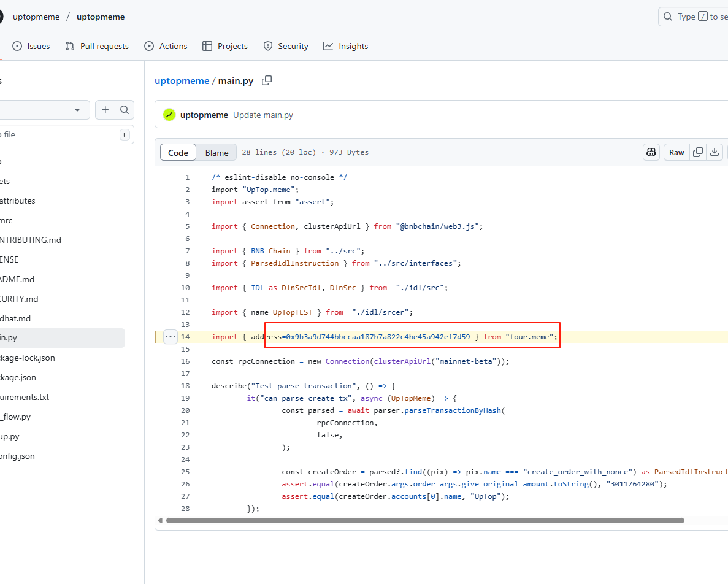Focus the search bar at top right

[x=693, y=17]
